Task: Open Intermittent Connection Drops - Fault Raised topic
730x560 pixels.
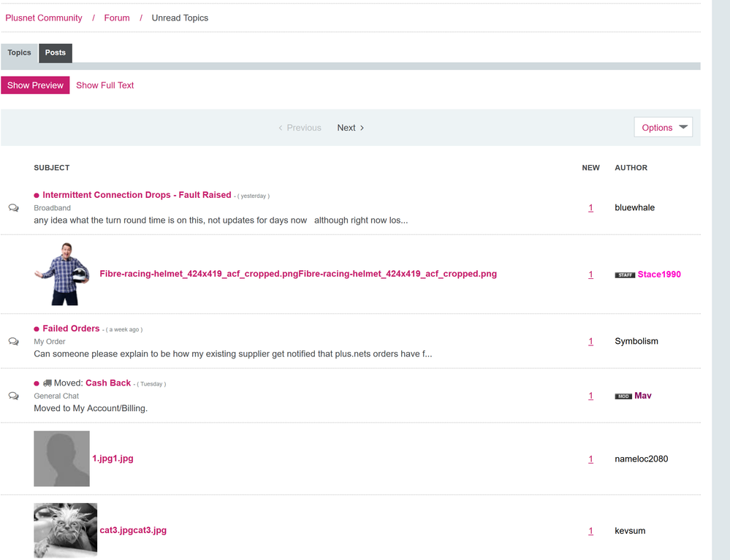Action: coord(137,195)
